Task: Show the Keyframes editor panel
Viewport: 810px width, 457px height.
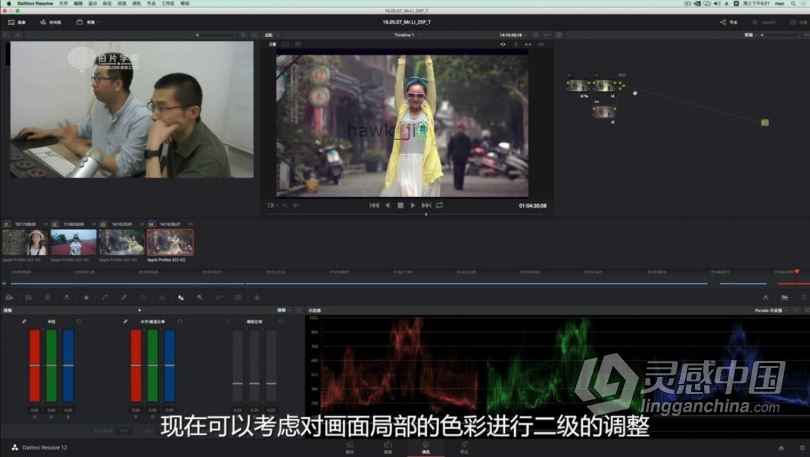Action: (766, 297)
